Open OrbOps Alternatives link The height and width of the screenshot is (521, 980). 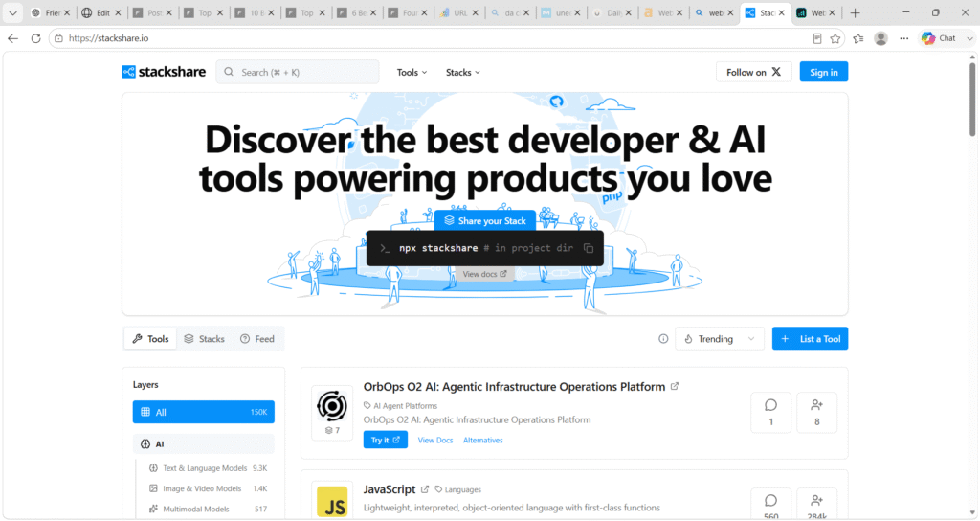[482, 441]
